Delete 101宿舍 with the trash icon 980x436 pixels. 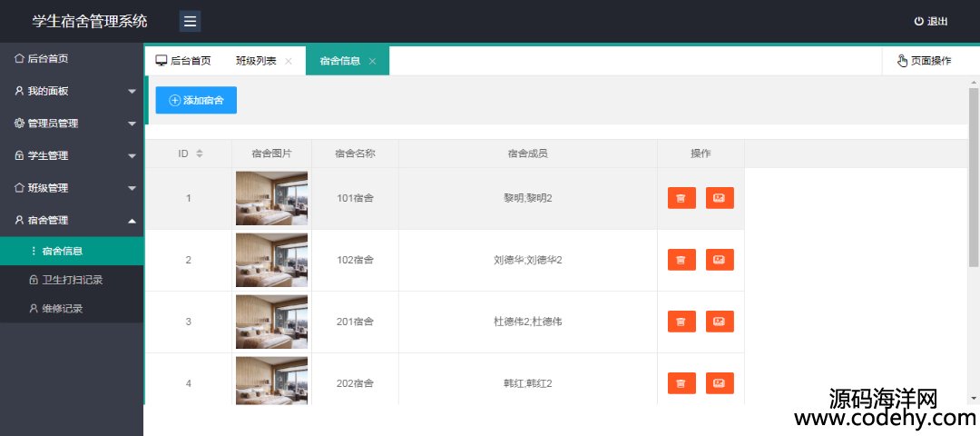(681, 198)
